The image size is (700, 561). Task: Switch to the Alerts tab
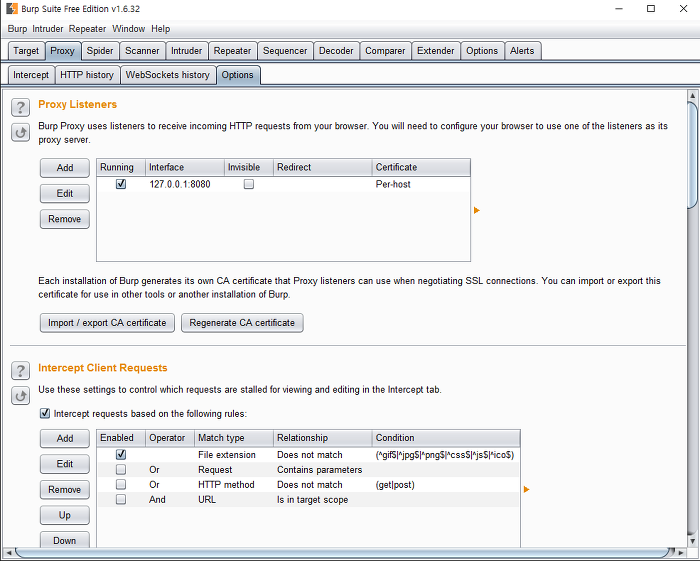(x=522, y=51)
